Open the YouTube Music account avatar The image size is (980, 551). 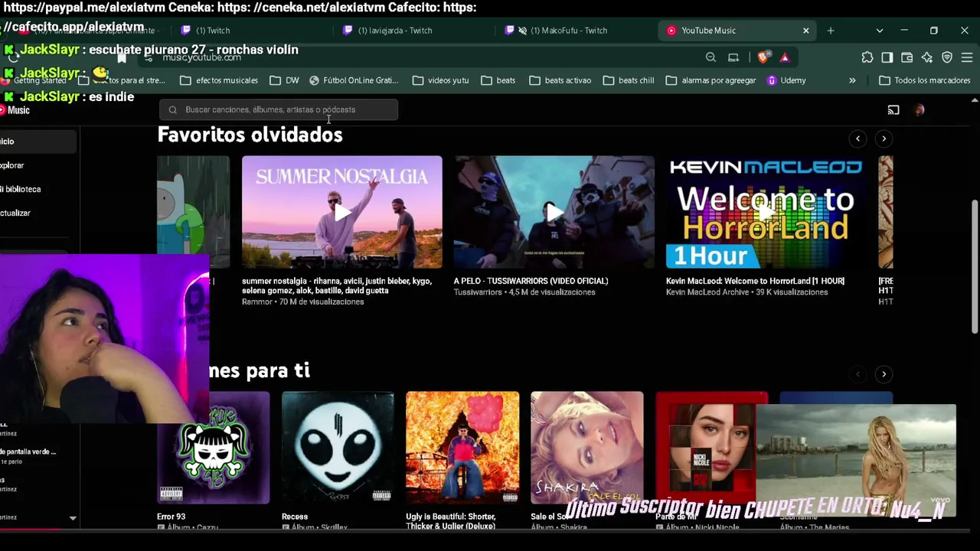(x=920, y=109)
